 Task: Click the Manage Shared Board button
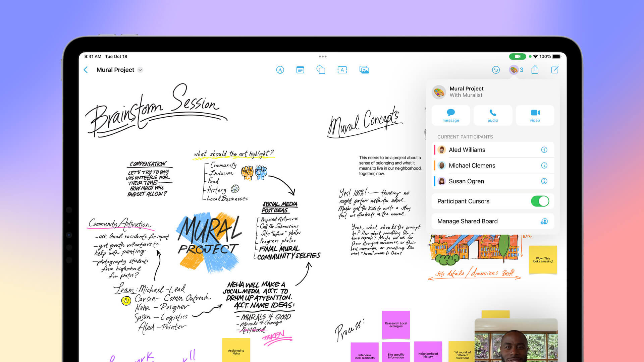tap(492, 221)
